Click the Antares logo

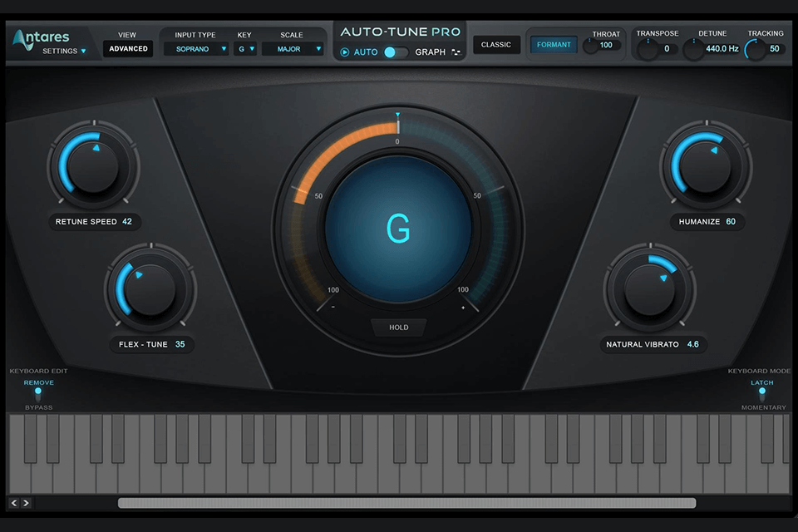43,37
